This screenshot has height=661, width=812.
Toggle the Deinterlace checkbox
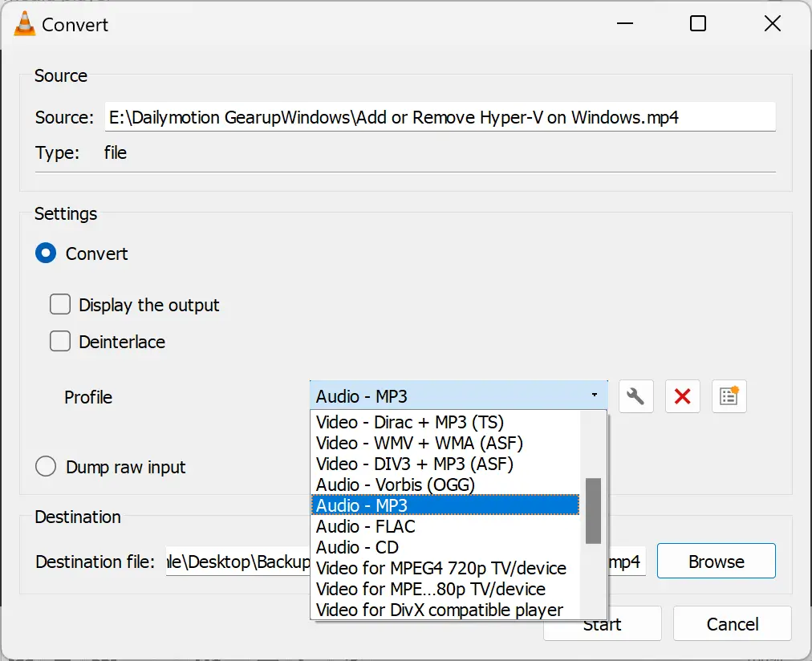click(x=60, y=342)
